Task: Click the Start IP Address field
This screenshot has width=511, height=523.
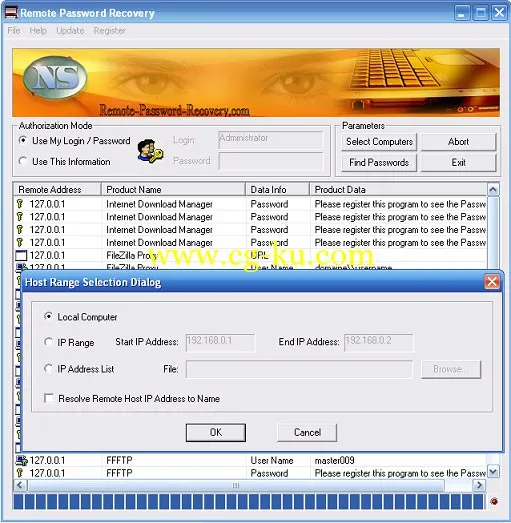Action: coord(220,343)
